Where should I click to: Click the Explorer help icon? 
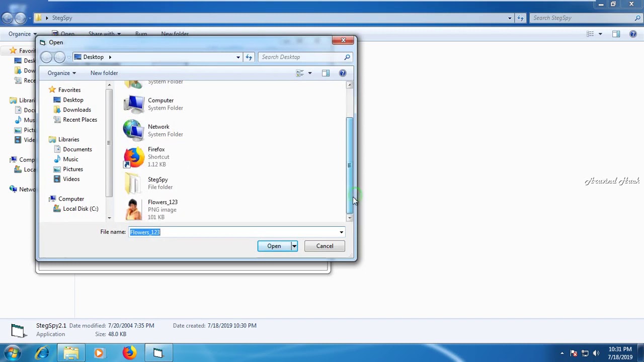[633, 34]
